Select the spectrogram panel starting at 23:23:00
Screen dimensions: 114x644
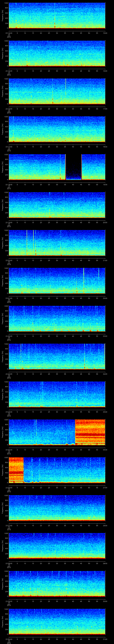57,357
